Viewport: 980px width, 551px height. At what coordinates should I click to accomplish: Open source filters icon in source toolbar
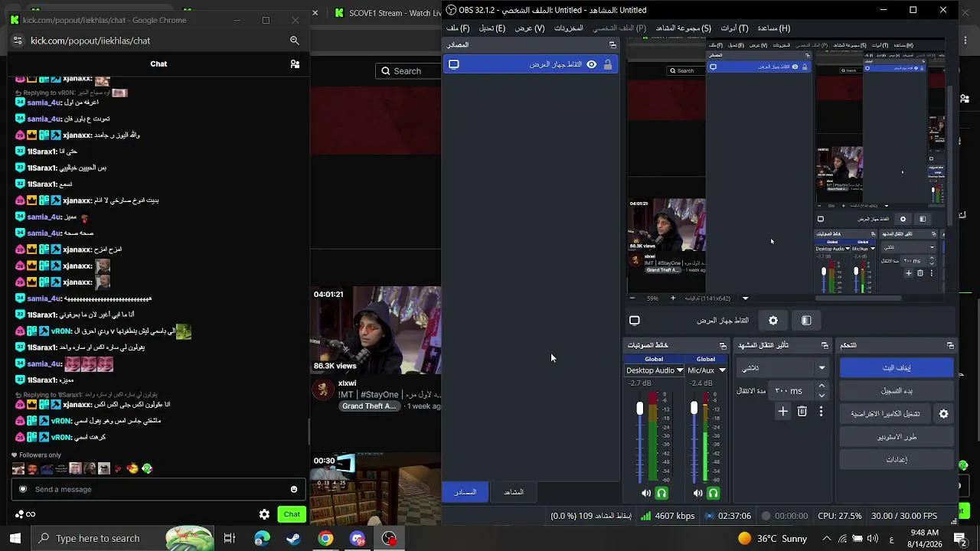click(x=806, y=321)
